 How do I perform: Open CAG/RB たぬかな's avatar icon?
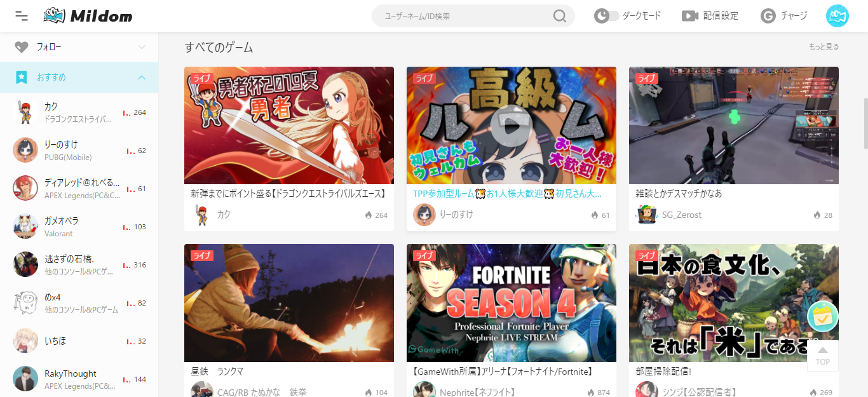(x=201, y=391)
